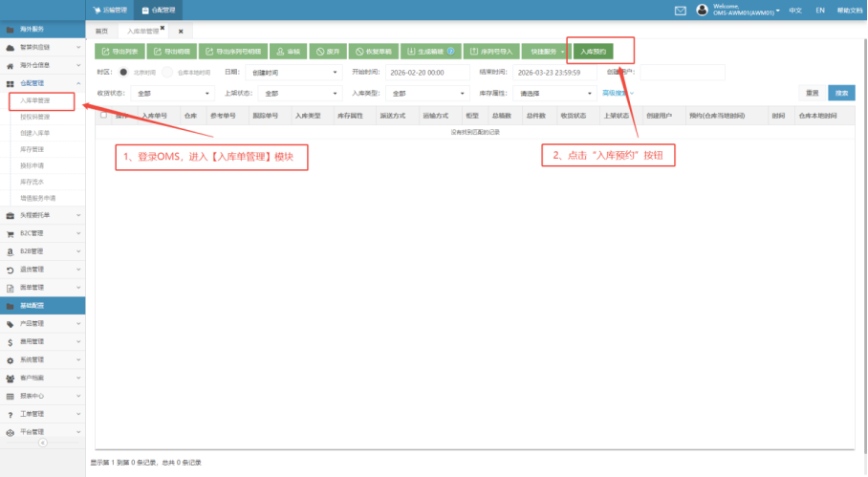Select the 仓库本地时间 radio button

coord(167,72)
